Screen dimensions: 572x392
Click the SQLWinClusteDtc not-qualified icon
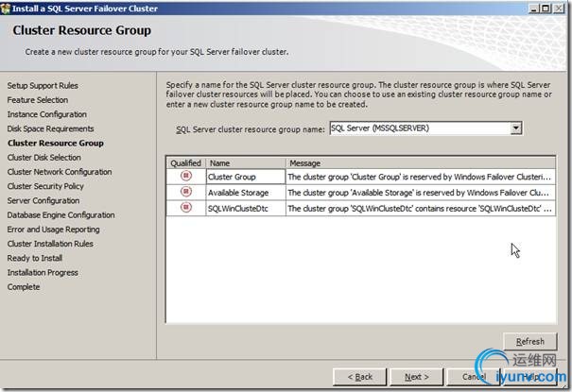tap(186, 208)
